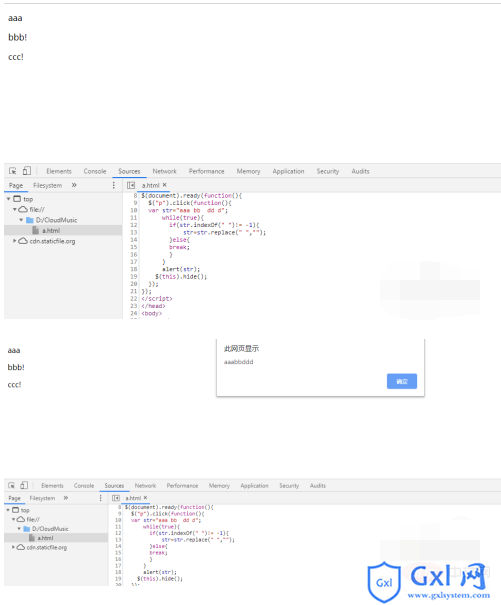This screenshot has height=605, width=501.
Task: Open Performance tab in lower DevTools
Action: (182, 486)
